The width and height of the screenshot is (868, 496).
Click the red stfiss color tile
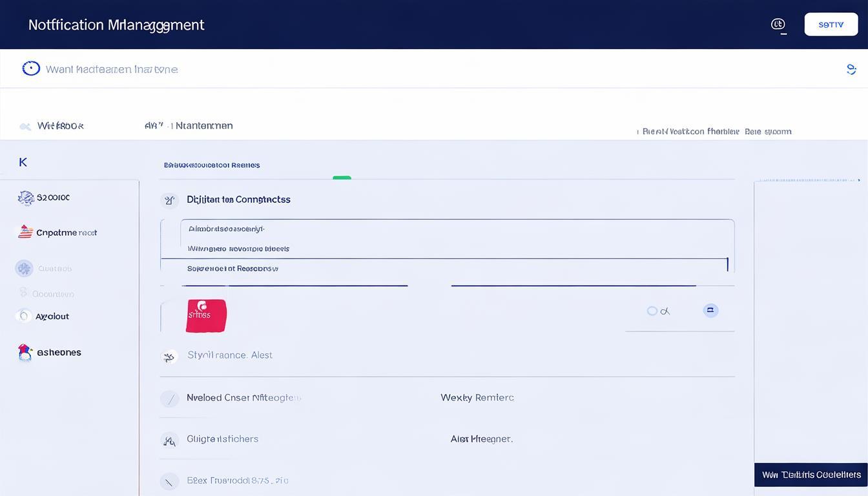click(x=206, y=316)
